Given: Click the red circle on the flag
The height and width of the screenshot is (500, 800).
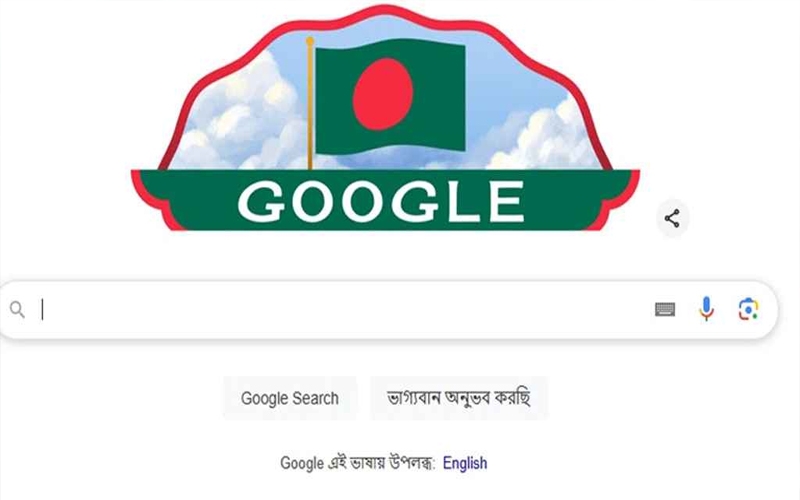Looking at the screenshot, I should tap(383, 94).
